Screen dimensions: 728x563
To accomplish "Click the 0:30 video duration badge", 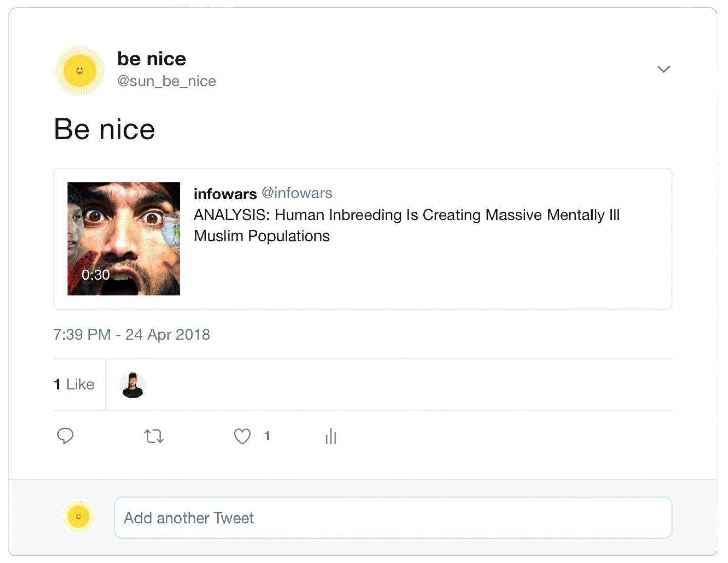I will coord(96,275).
